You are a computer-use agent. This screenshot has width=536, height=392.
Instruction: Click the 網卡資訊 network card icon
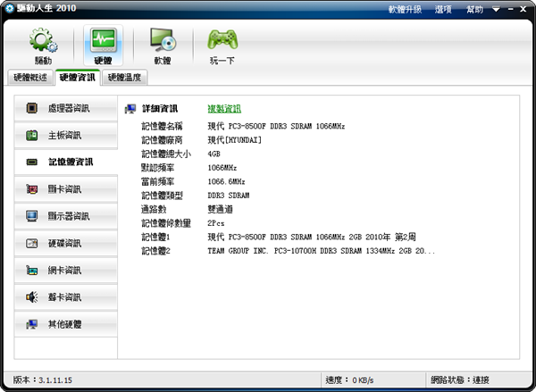pyautogui.click(x=32, y=270)
